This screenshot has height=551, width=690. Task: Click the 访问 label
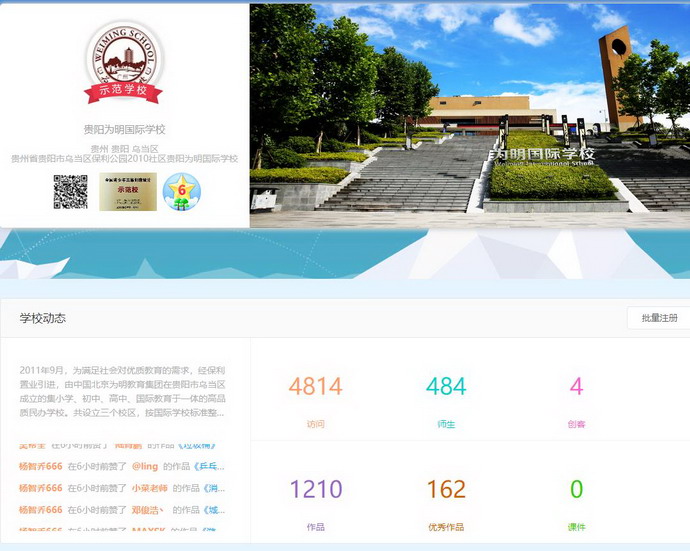(x=316, y=424)
